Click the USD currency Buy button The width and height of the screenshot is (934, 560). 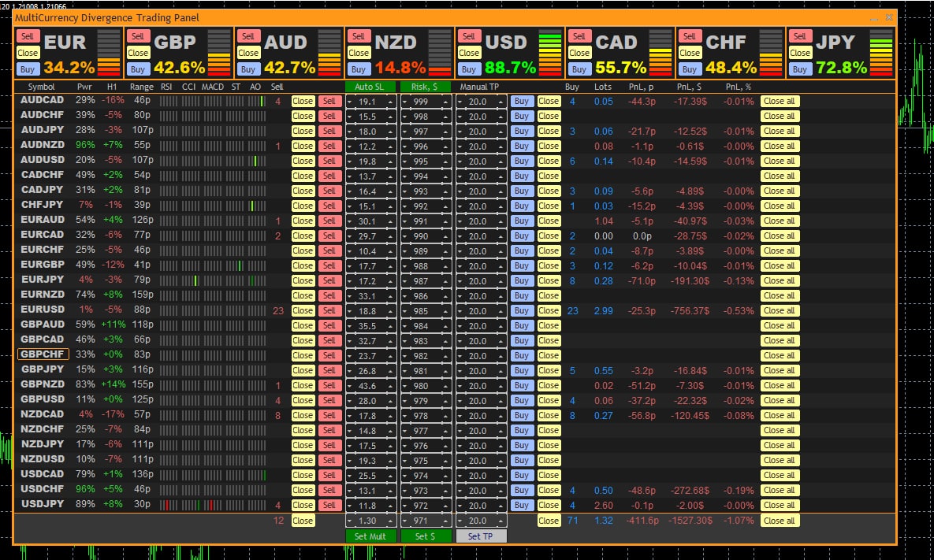(469, 69)
